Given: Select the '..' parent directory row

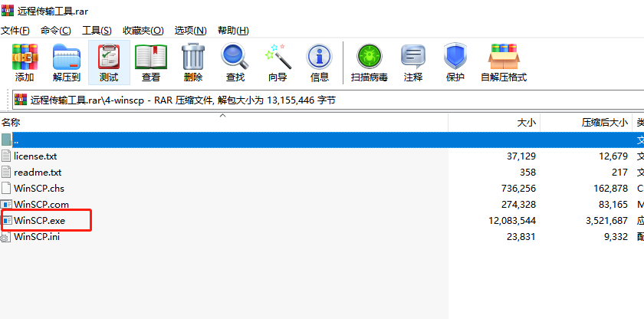Looking at the screenshot, I should click(322, 140).
